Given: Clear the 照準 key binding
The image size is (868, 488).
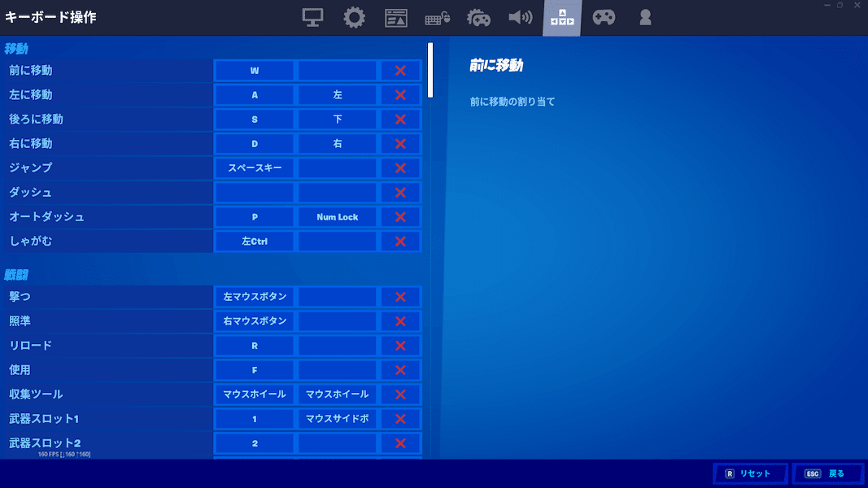Looking at the screenshot, I should click(401, 321).
